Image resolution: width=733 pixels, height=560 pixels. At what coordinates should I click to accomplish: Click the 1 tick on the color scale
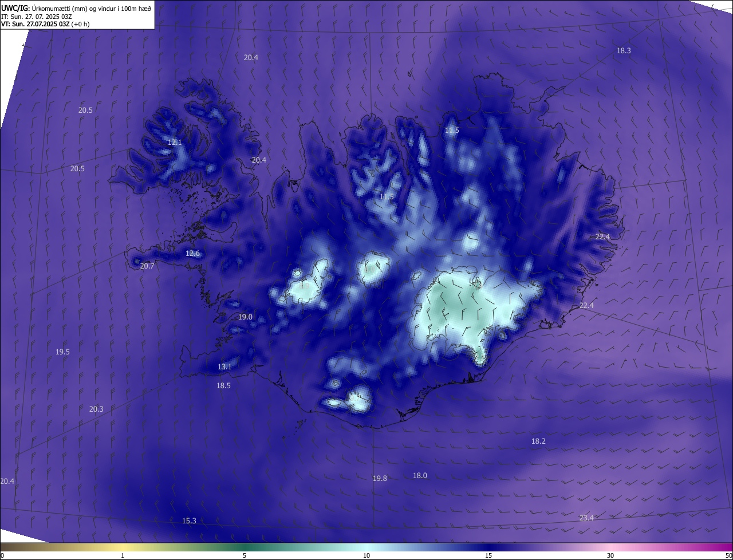[x=123, y=555]
